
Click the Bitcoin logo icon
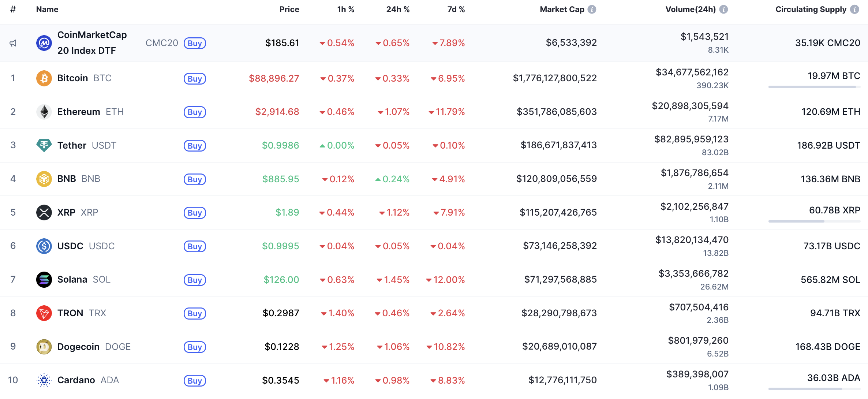click(x=44, y=78)
